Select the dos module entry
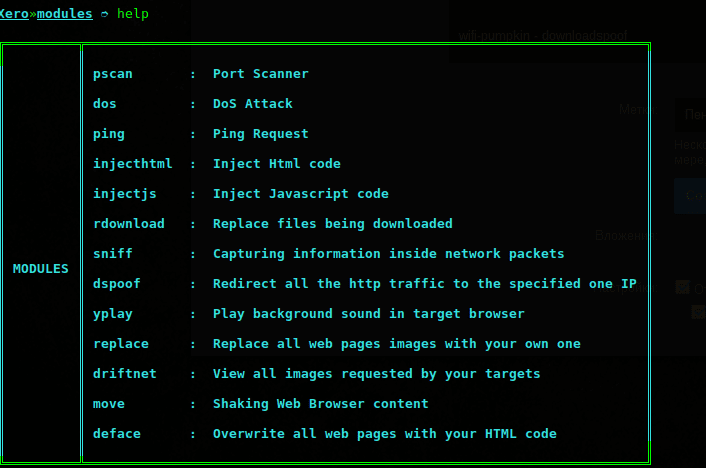 105,104
